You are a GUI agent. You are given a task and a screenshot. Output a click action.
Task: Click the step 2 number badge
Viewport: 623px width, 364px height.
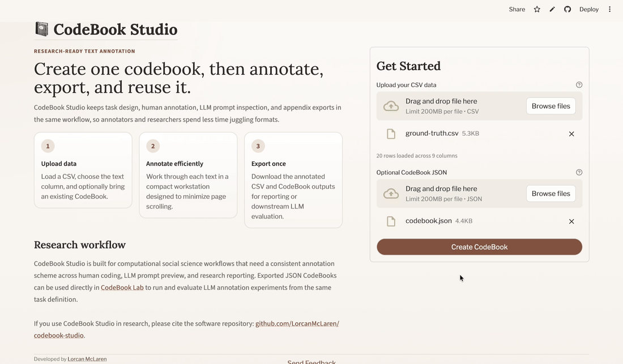pyautogui.click(x=153, y=146)
